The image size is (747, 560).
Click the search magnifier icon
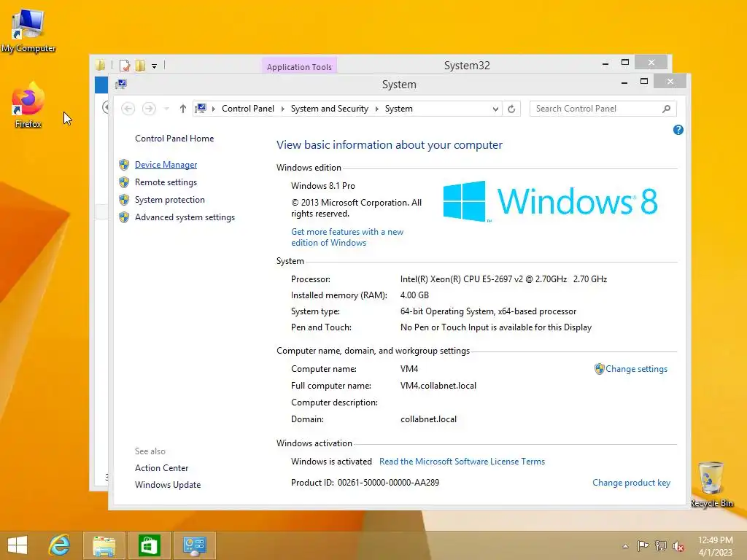click(x=667, y=109)
